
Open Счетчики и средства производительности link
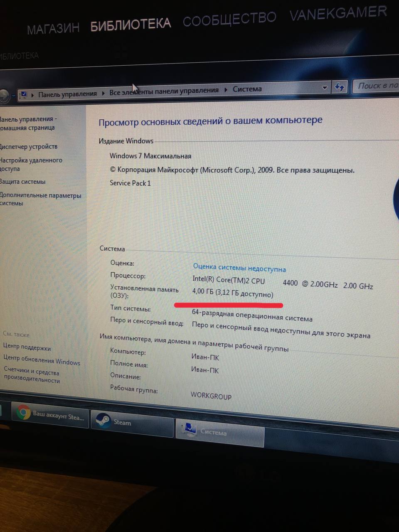pos(32,374)
